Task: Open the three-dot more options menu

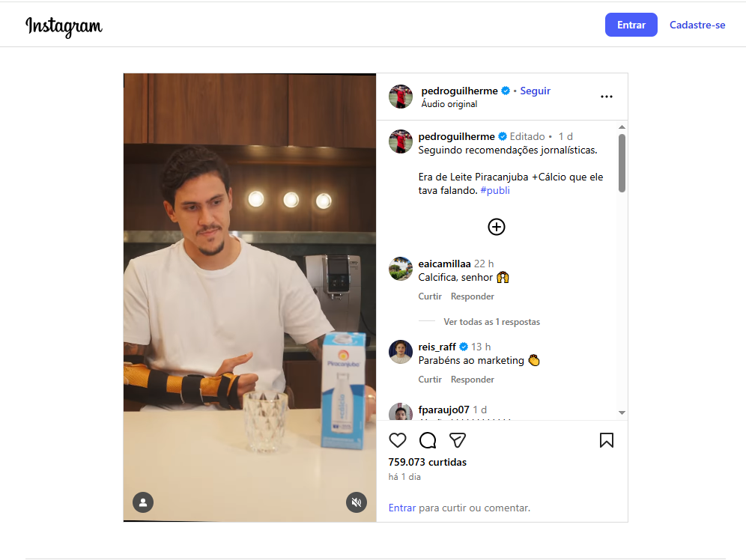Action: tap(607, 97)
